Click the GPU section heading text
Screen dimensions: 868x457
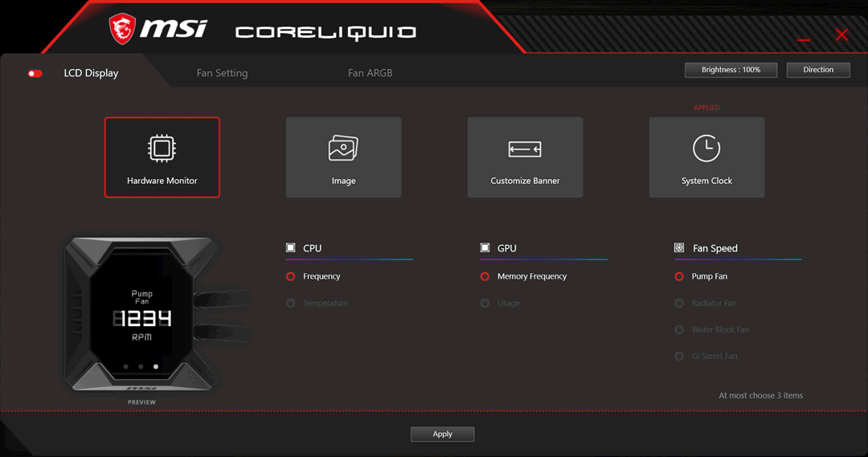click(x=507, y=248)
